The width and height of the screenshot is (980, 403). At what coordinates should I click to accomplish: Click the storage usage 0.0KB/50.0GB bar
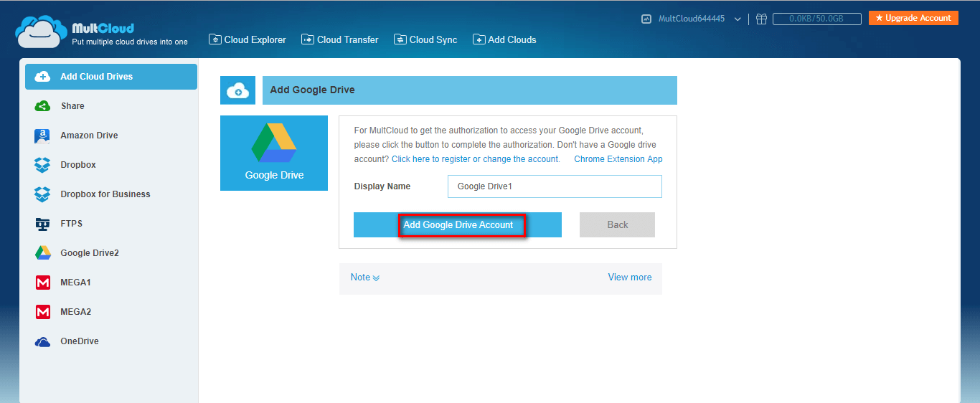(816, 19)
